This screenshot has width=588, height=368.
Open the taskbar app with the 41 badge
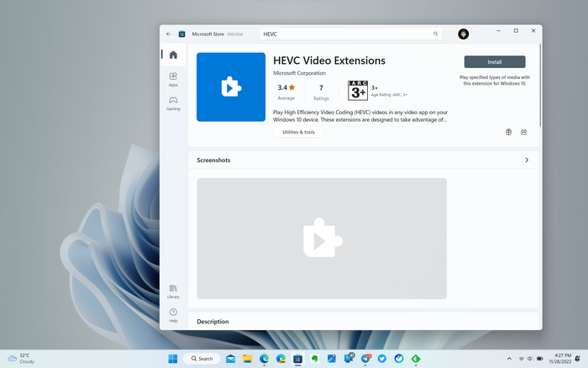349,358
